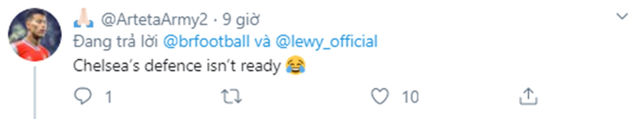Viewport: 644px width, 119px height.
Task: Retweet the Chelsea defence tweet
Action: pos(231,97)
